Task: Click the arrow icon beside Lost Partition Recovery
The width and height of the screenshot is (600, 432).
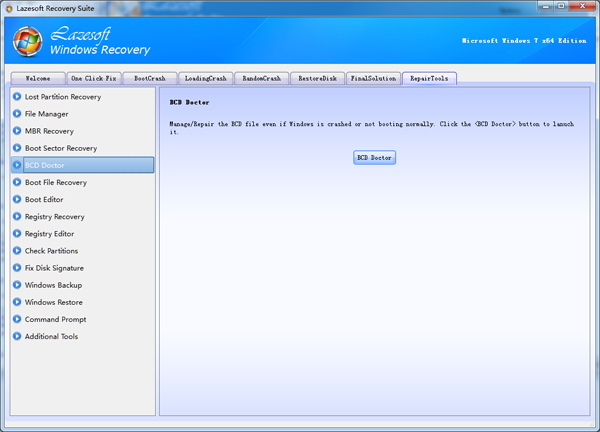Action: (17, 96)
